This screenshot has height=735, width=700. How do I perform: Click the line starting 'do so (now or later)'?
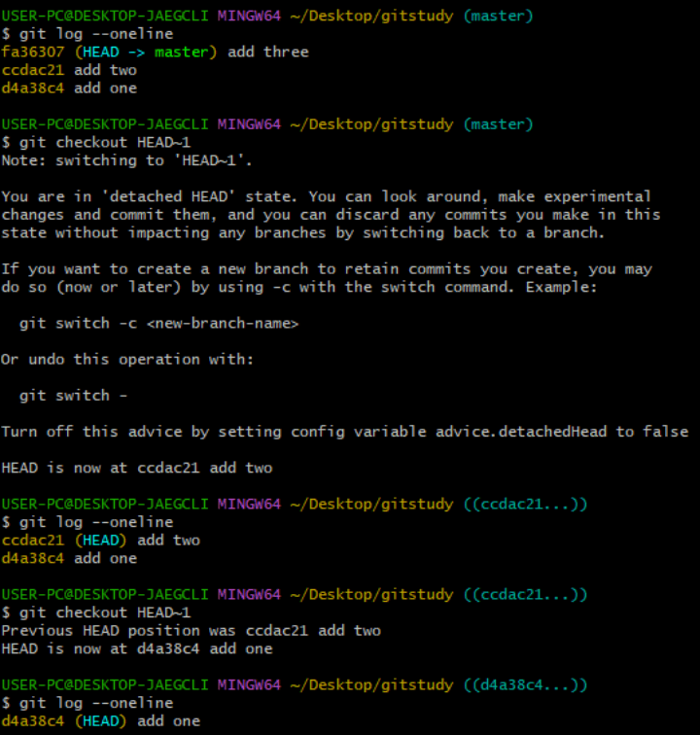pyautogui.click(x=299, y=288)
